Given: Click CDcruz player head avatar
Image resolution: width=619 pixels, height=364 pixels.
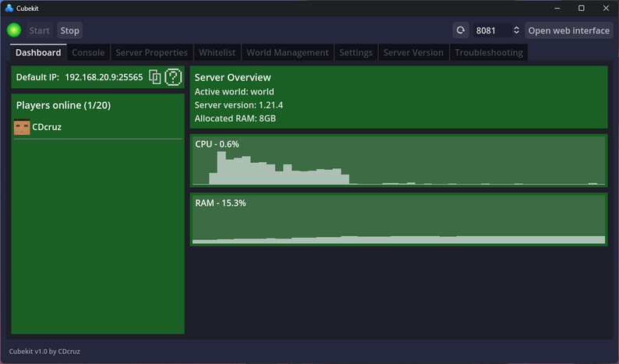Looking at the screenshot, I should (x=22, y=127).
